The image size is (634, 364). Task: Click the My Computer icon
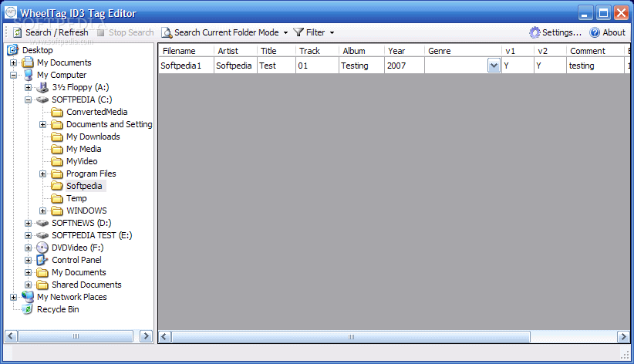point(29,75)
